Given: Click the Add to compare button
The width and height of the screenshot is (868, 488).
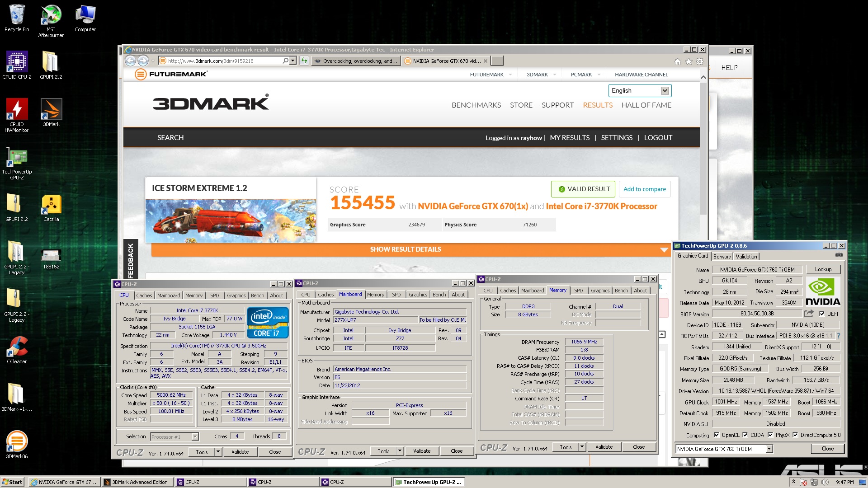Looking at the screenshot, I should [644, 189].
